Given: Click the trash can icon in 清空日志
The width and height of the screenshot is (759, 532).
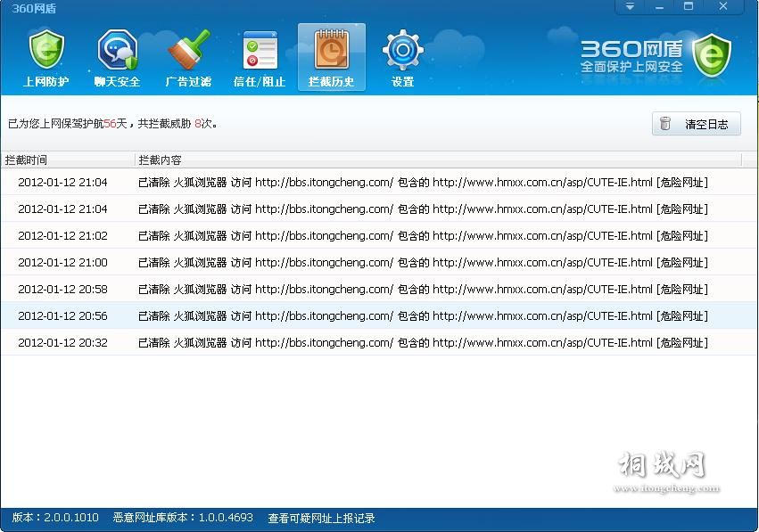Looking at the screenshot, I should point(665,123).
